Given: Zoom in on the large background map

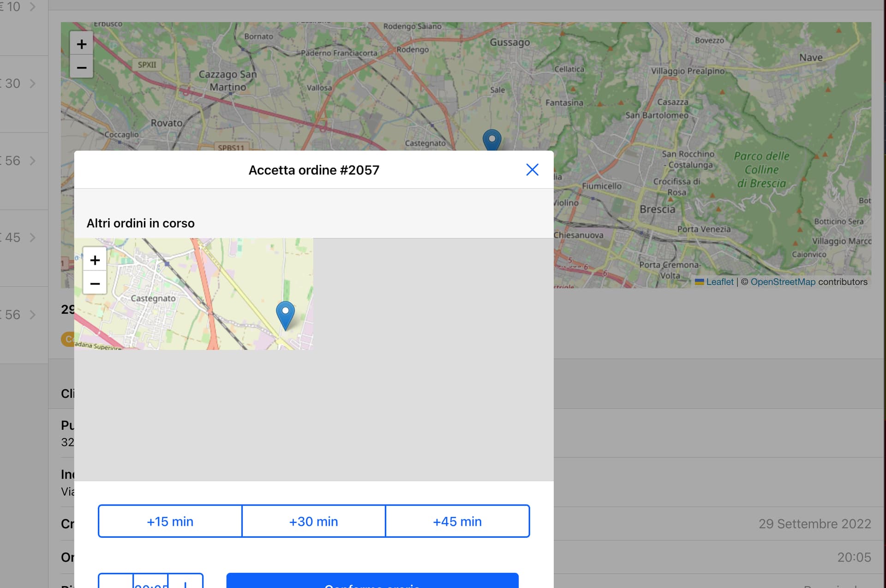Looking at the screenshot, I should 81,44.
